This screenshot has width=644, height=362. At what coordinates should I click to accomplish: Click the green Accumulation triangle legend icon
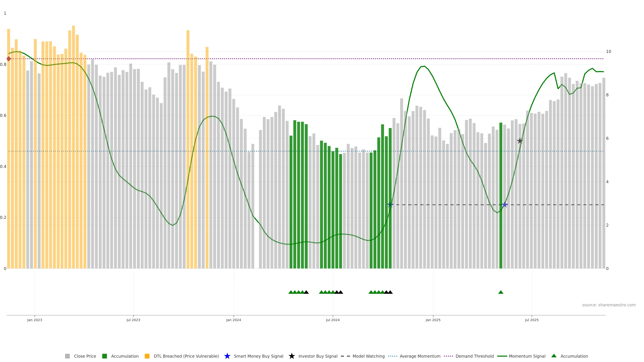554,356
